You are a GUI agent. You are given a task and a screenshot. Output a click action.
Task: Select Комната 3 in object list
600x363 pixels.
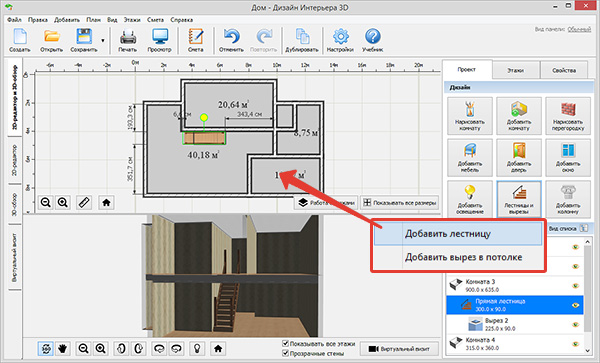tap(515, 286)
